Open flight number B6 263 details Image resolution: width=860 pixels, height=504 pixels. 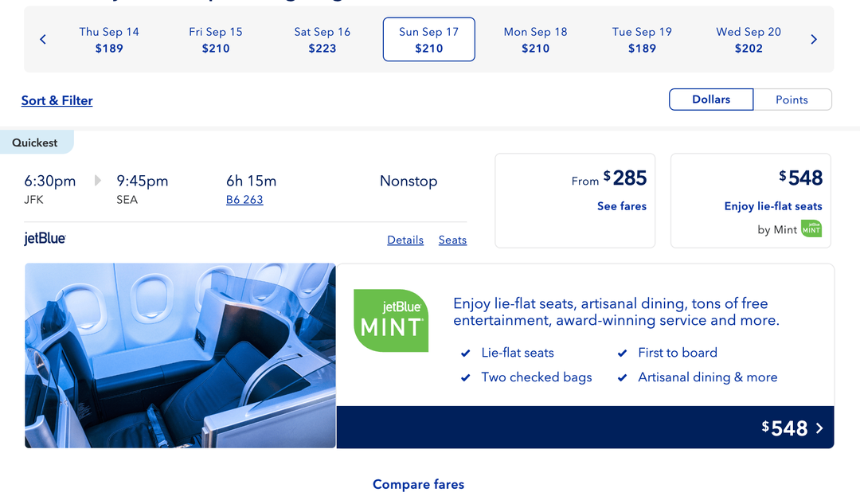[x=244, y=199]
